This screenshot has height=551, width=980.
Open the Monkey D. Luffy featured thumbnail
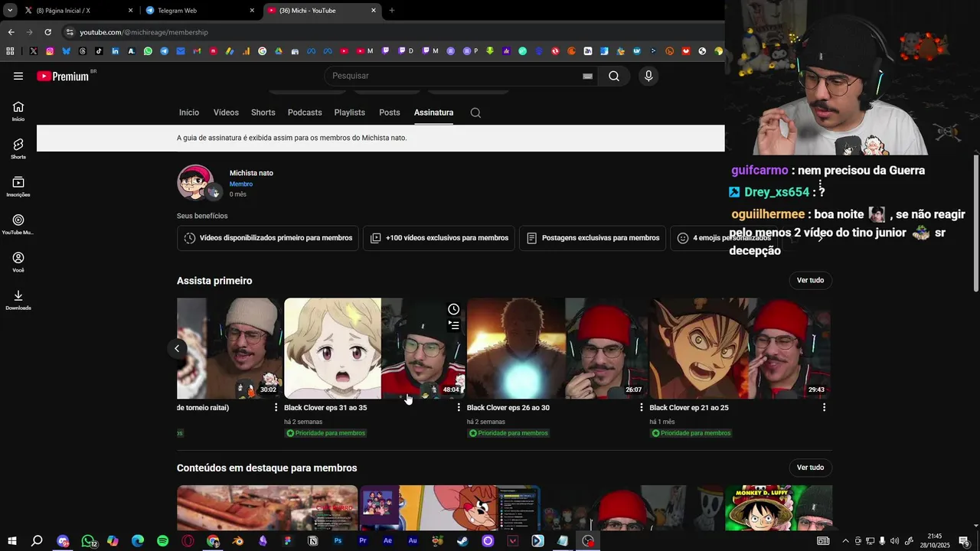pos(779,507)
